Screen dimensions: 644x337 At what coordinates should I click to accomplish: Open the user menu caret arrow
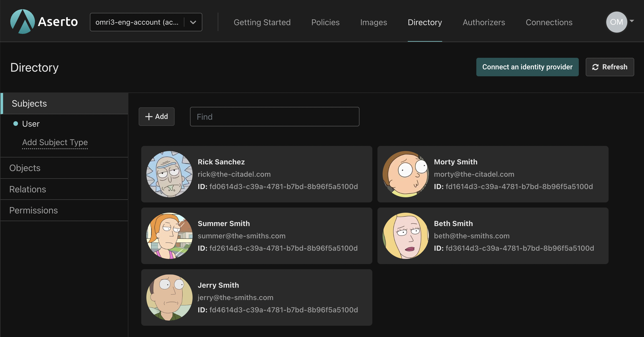[632, 21]
